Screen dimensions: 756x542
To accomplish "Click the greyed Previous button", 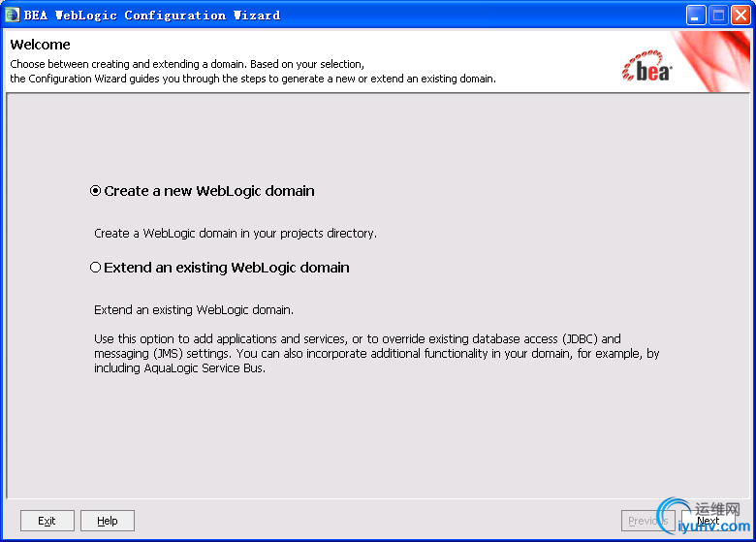I will point(648,521).
